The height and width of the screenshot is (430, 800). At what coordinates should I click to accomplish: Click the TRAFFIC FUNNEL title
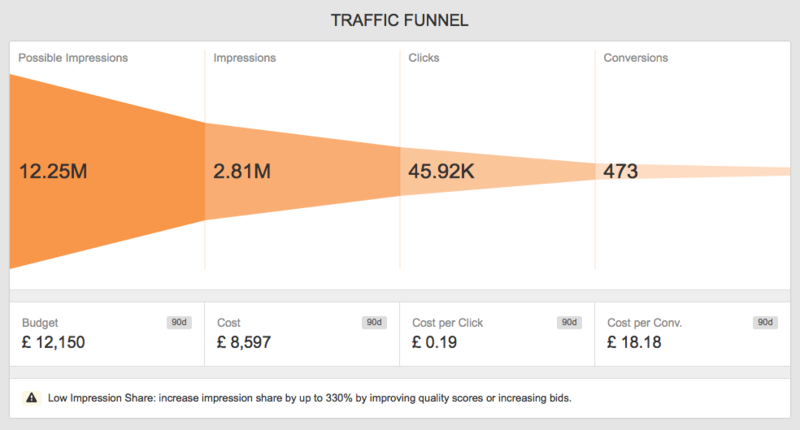coord(399,20)
